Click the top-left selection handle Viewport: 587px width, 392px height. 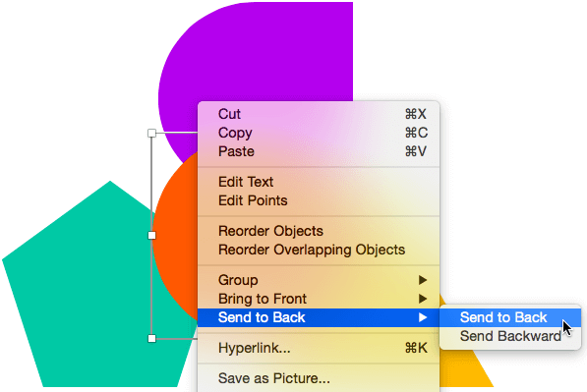click(x=151, y=133)
